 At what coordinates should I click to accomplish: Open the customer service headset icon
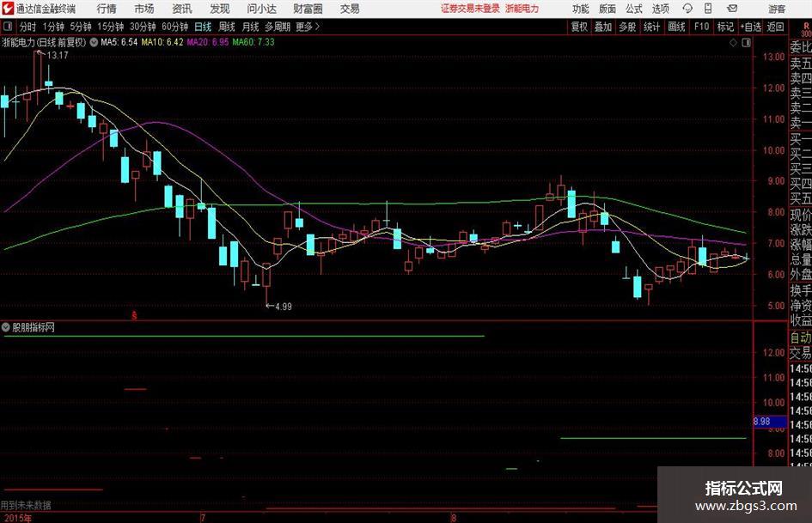[687, 9]
